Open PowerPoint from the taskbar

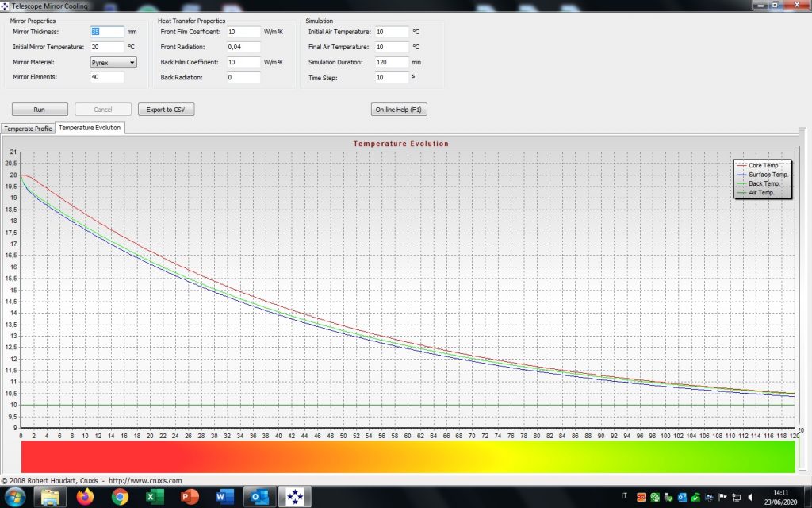click(190, 497)
